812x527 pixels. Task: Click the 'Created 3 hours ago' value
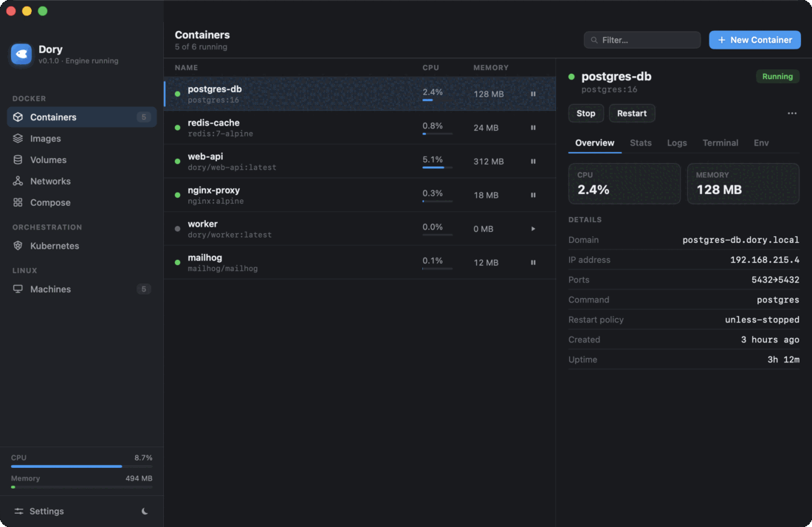coord(770,340)
